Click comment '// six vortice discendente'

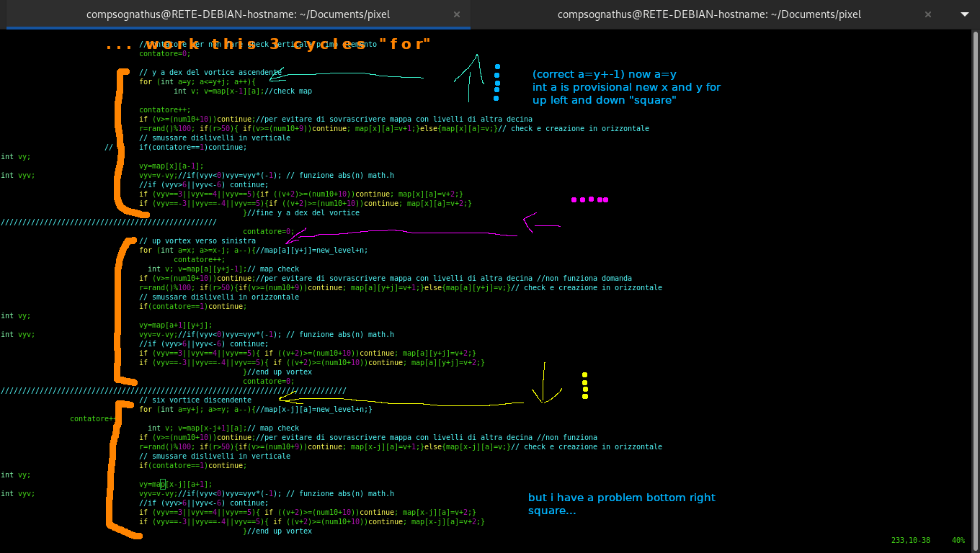[x=195, y=400]
